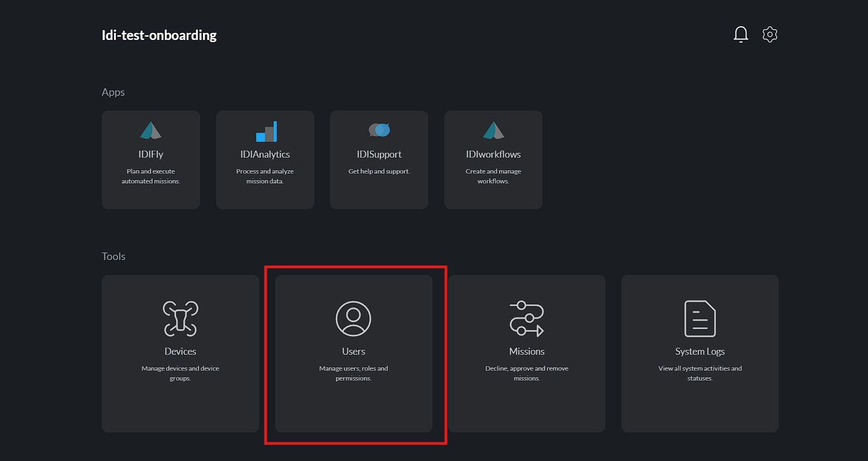Open IDISupport by its title
Screen dimensions: 868x461
point(379,154)
